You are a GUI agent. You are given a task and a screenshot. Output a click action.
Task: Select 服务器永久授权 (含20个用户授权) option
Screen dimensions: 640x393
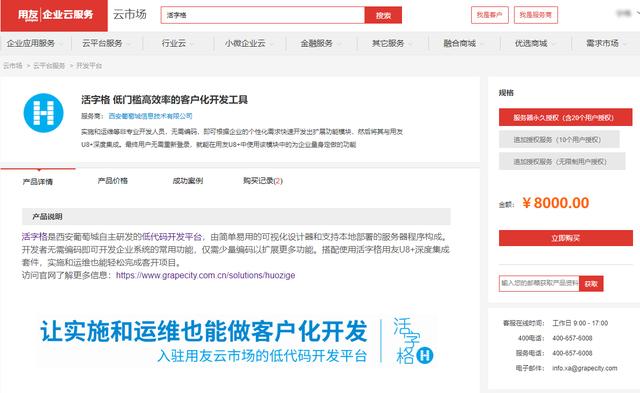(565, 118)
